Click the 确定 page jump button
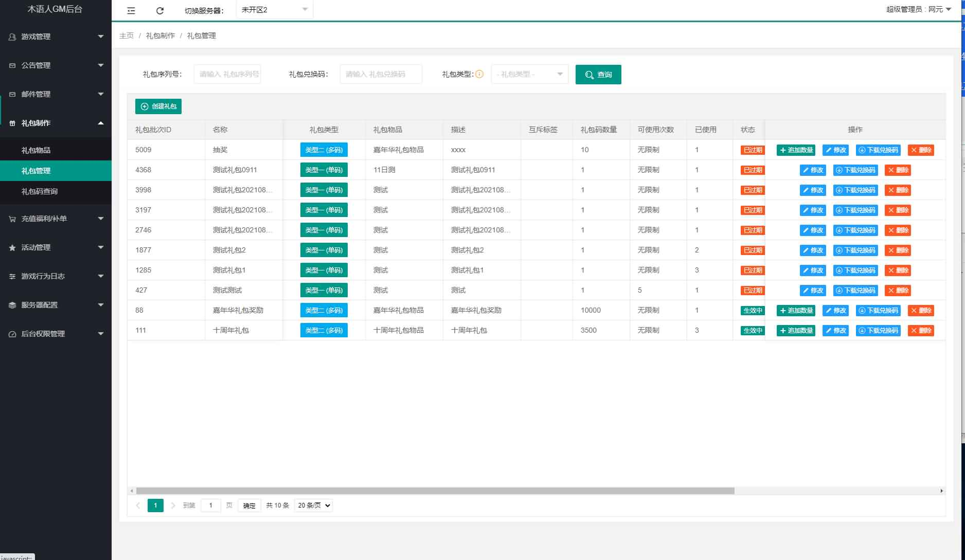Viewport: 965px width, 560px height. 249,505
